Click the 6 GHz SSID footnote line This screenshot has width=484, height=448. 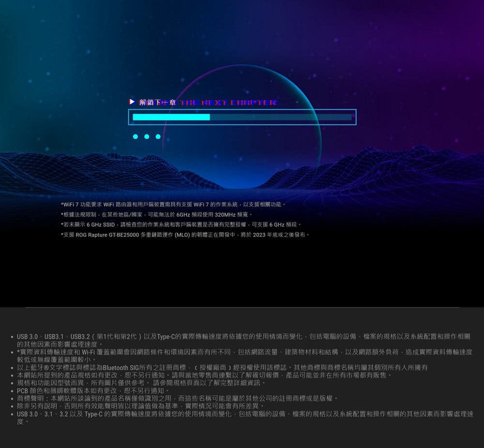point(181,225)
